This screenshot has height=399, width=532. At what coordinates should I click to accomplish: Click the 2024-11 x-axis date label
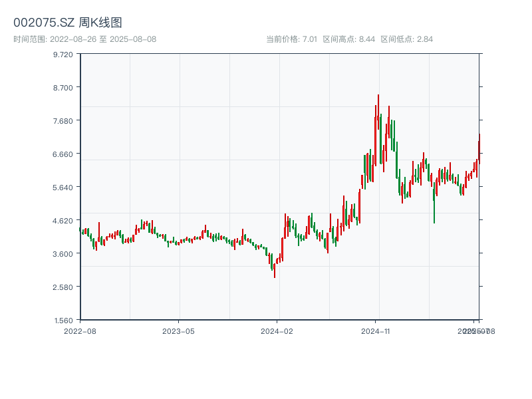pyautogui.click(x=376, y=331)
